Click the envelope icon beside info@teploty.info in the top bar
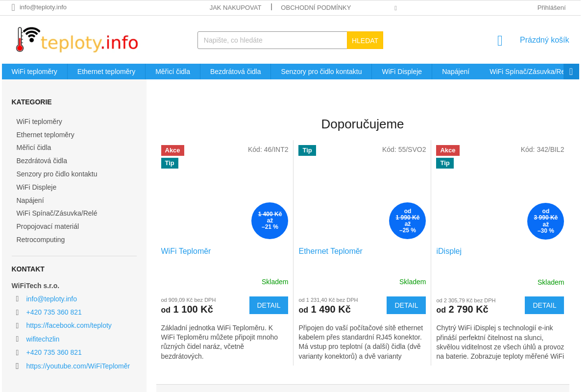588x392 pixels. pyautogui.click(x=13, y=7)
